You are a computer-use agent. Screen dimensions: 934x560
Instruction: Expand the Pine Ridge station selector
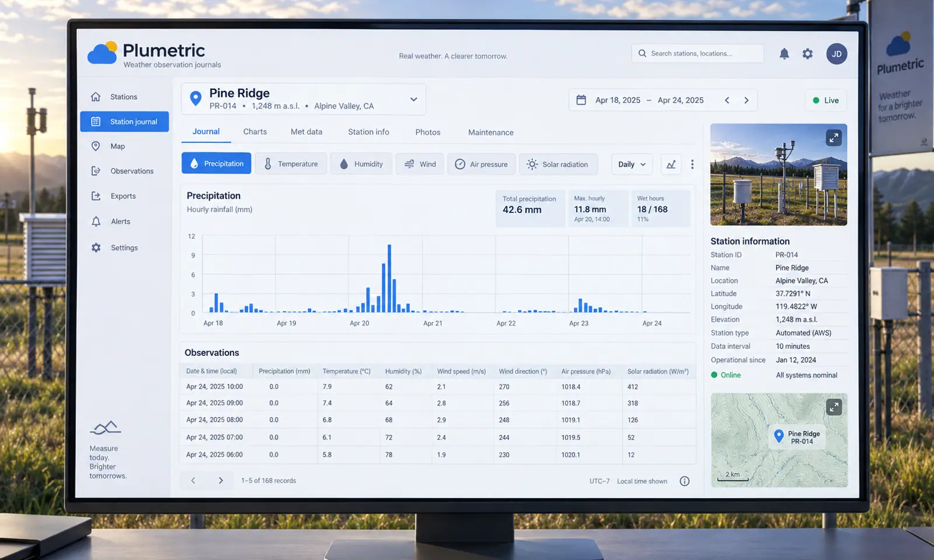point(304,99)
